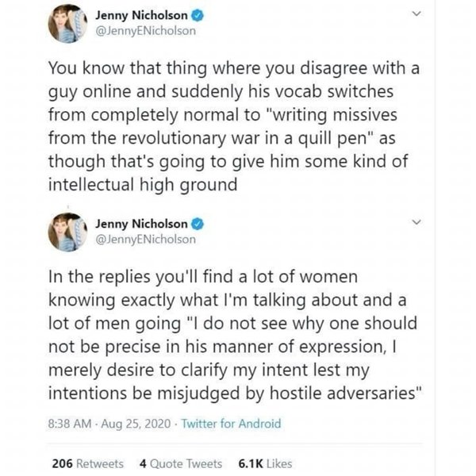476x476 pixels.
Task: Show the 4 Quote Tweets
Action: [179, 463]
